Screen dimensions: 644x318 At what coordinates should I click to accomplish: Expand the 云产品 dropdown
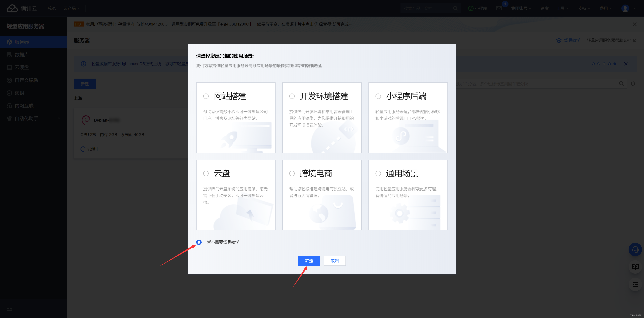(x=71, y=9)
